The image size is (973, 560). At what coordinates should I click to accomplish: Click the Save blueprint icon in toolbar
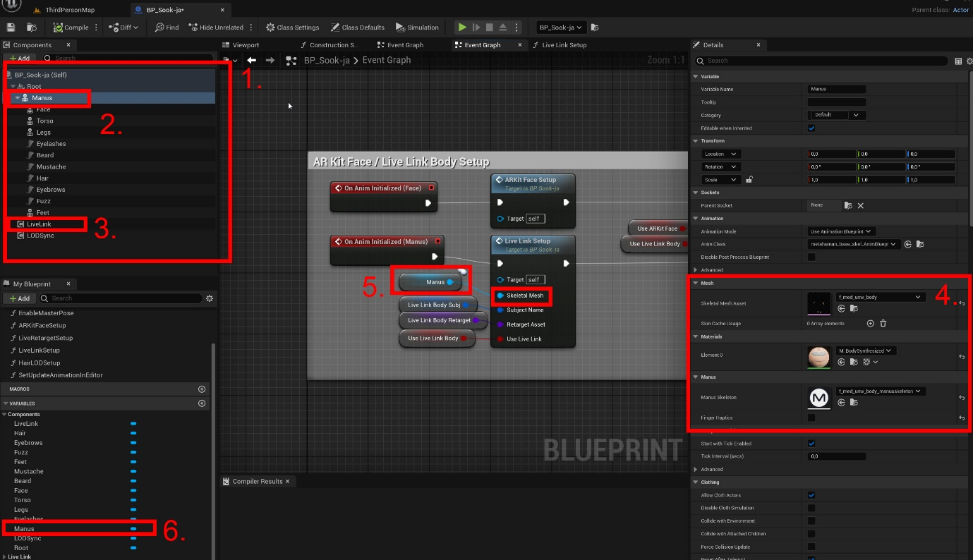11,28
